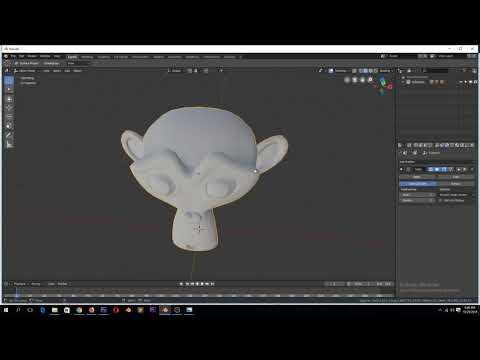Open the Render menu in top bar
This screenshot has width=480, height=360.
click(x=32, y=56)
